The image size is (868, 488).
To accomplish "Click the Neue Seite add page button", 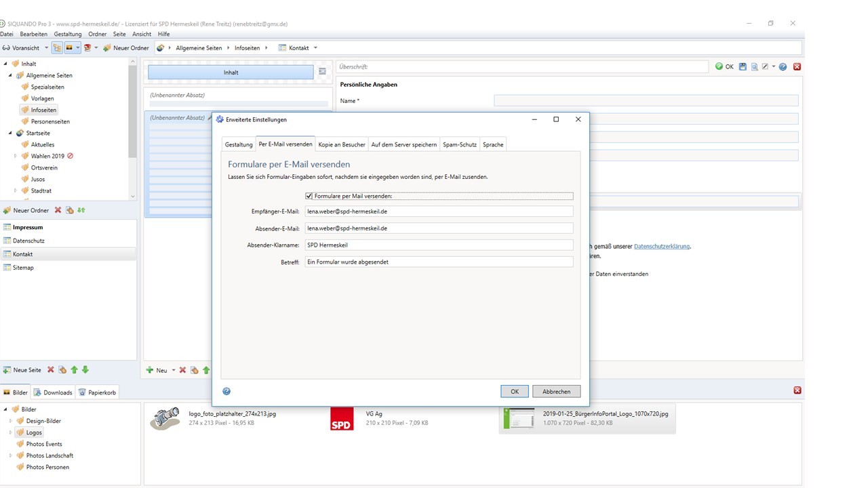I will click(22, 370).
